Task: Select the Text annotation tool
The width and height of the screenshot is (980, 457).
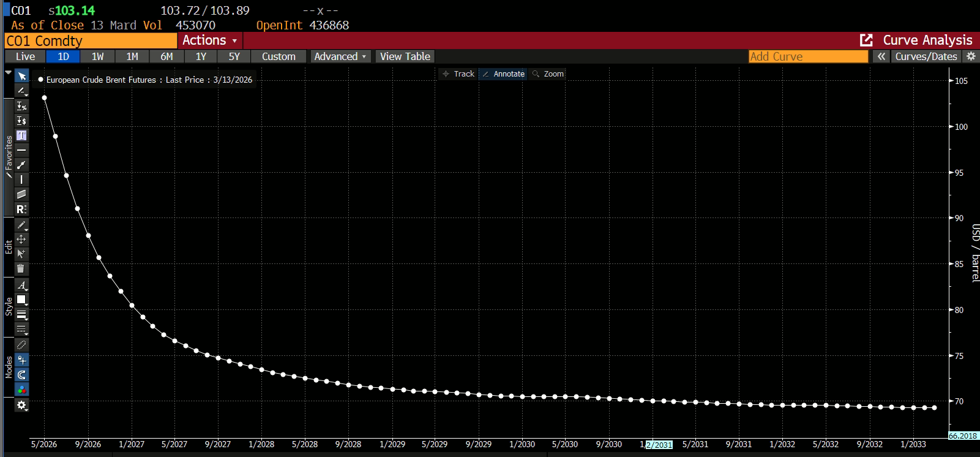Action: pyautogui.click(x=21, y=135)
